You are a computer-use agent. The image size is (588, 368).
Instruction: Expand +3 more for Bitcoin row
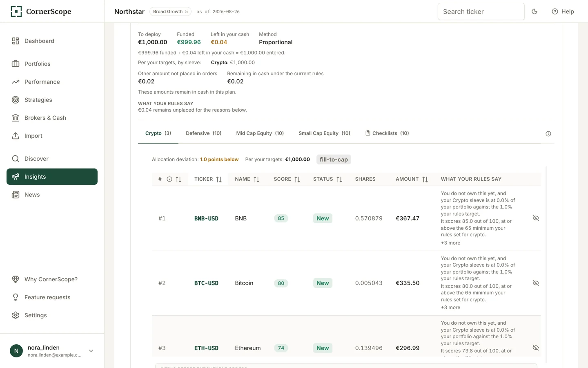(x=450, y=307)
